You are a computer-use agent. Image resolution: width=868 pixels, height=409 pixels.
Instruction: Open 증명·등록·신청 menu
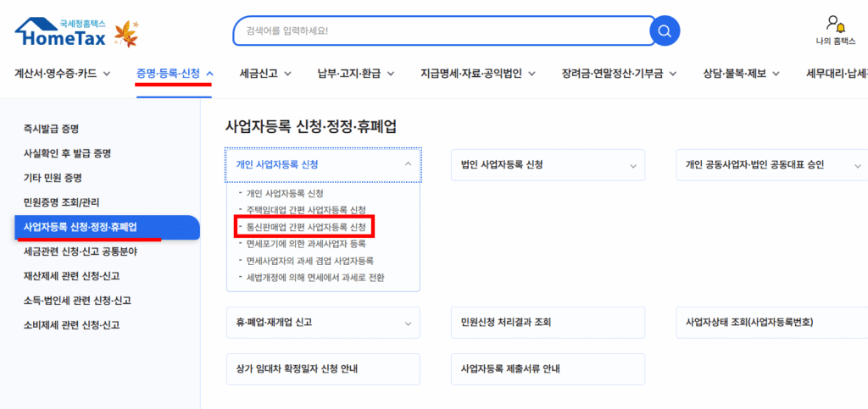coord(169,74)
